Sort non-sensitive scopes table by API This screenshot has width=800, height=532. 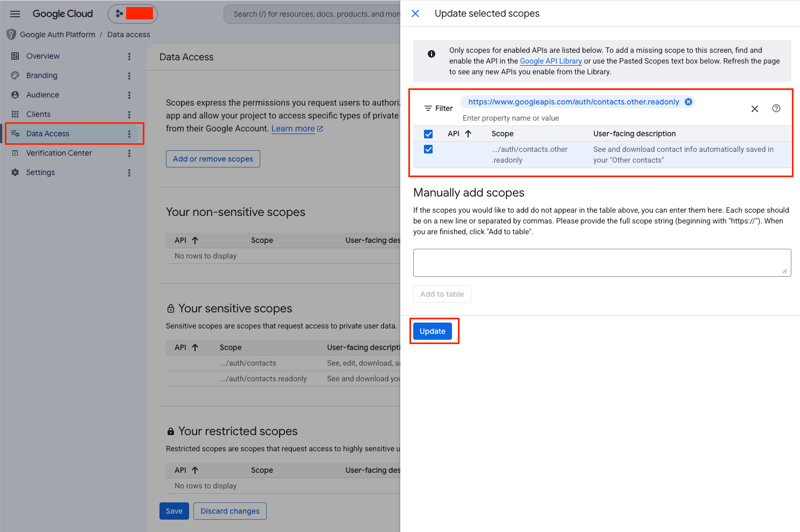pyautogui.click(x=186, y=240)
